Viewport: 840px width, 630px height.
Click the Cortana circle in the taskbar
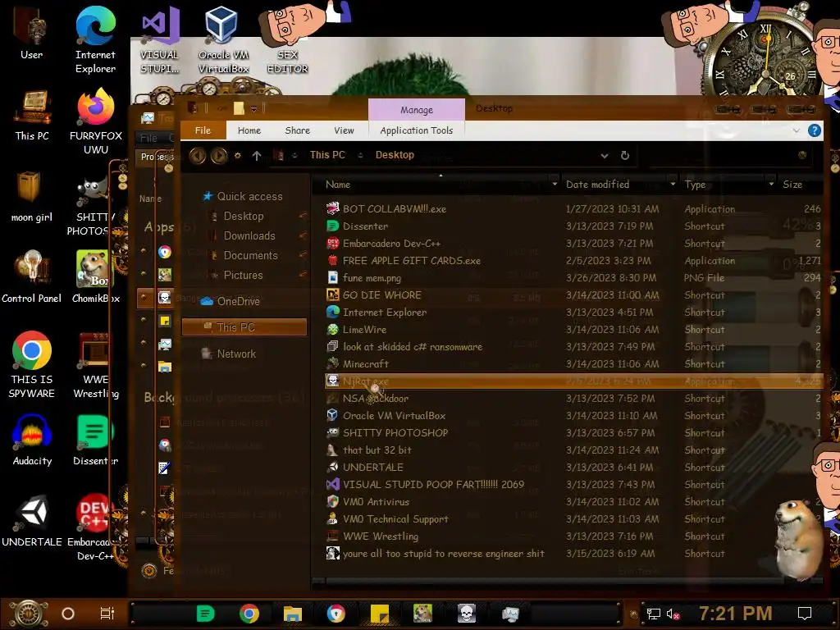click(x=68, y=614)
